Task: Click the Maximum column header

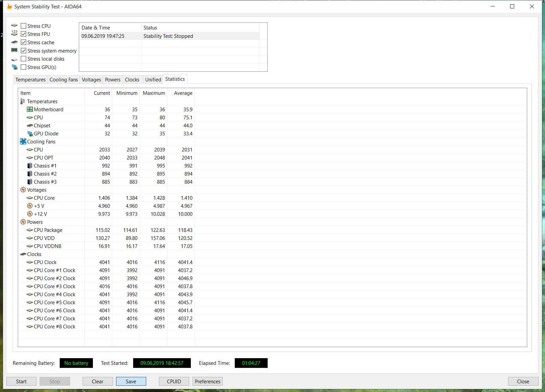Action: point(153,93)
